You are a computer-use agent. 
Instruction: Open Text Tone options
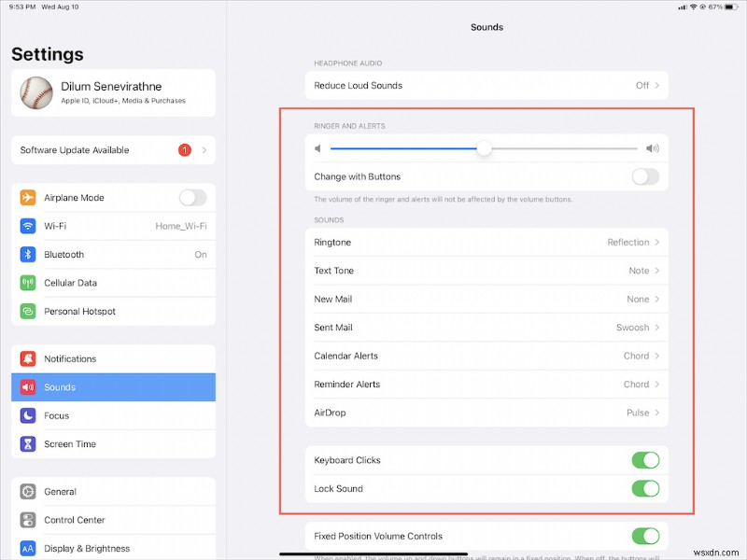pos(487,271)
